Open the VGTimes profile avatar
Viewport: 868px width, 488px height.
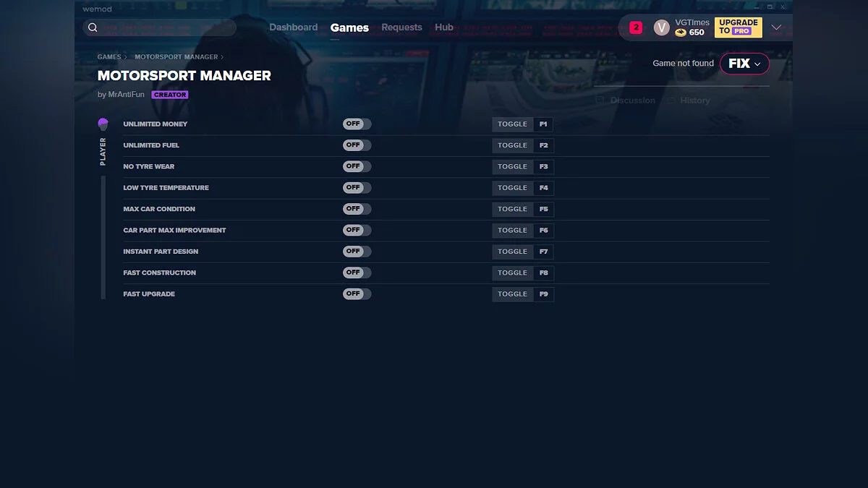[661, 27]
